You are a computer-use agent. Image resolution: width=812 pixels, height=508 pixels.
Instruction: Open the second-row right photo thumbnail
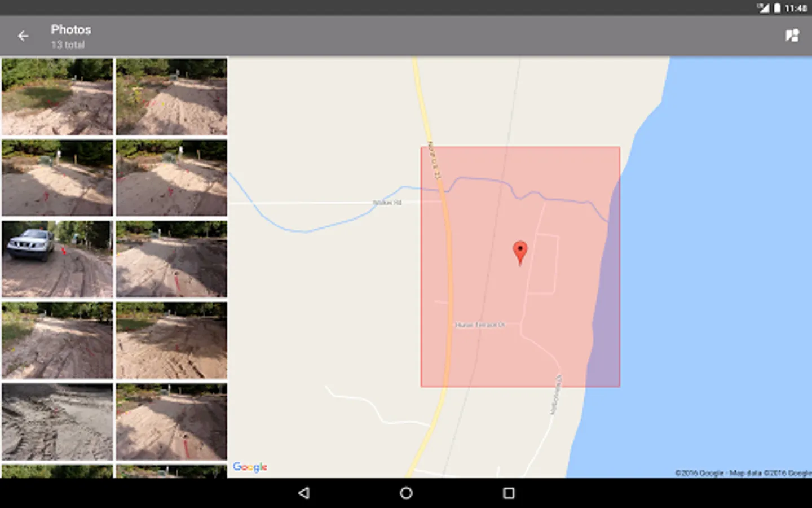pyautogui.click(x=171, y=178)
